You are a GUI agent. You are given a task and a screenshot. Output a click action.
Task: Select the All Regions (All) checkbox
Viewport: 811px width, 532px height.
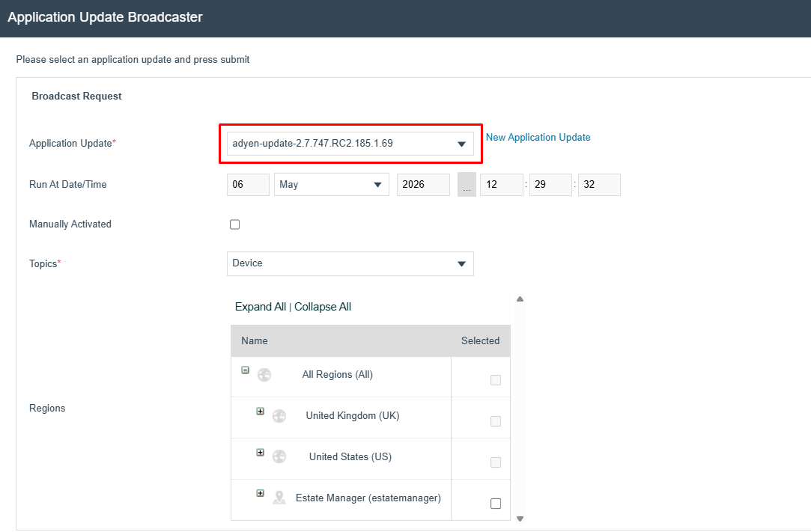click(x=496, y=380)
